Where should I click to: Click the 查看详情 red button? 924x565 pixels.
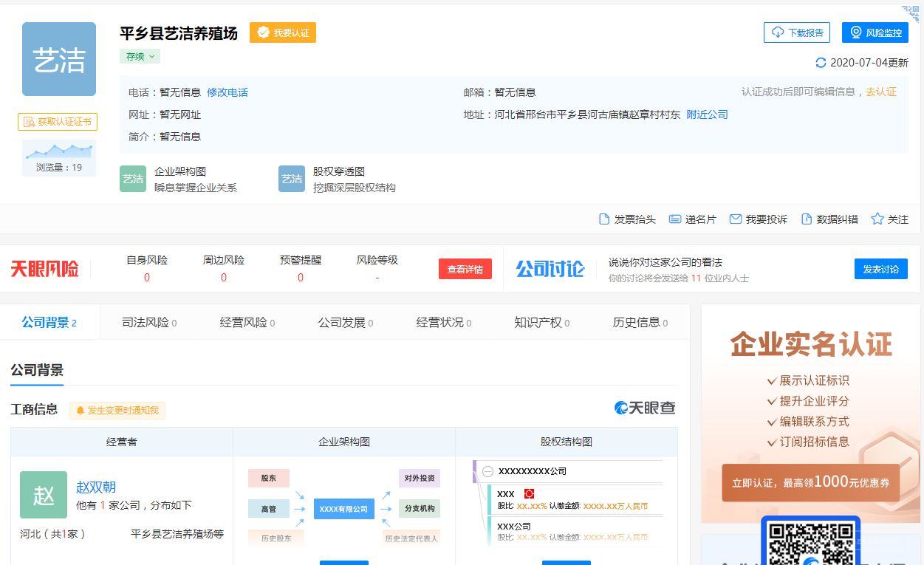[465, 270]
